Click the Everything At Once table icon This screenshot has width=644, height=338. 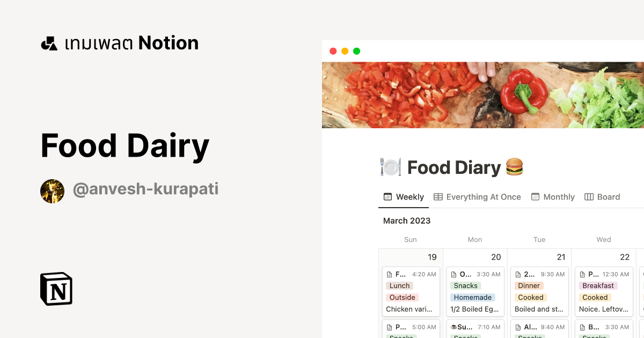point(438,197)
